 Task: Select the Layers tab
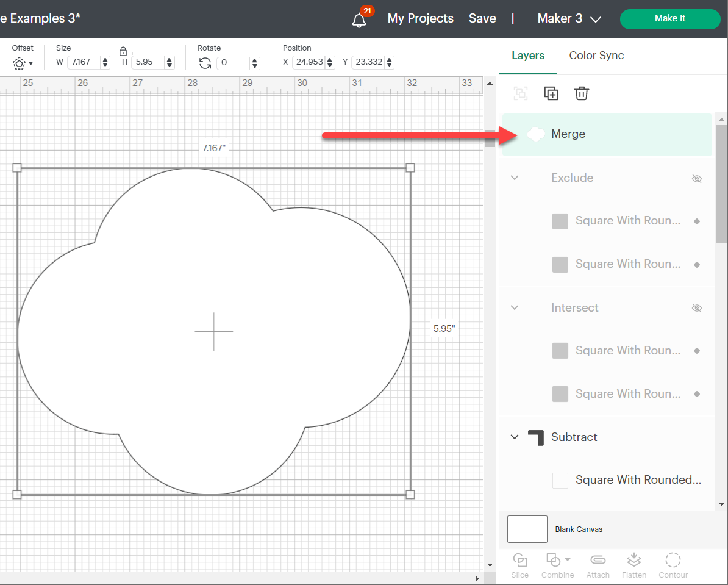[x=528, y=56]
